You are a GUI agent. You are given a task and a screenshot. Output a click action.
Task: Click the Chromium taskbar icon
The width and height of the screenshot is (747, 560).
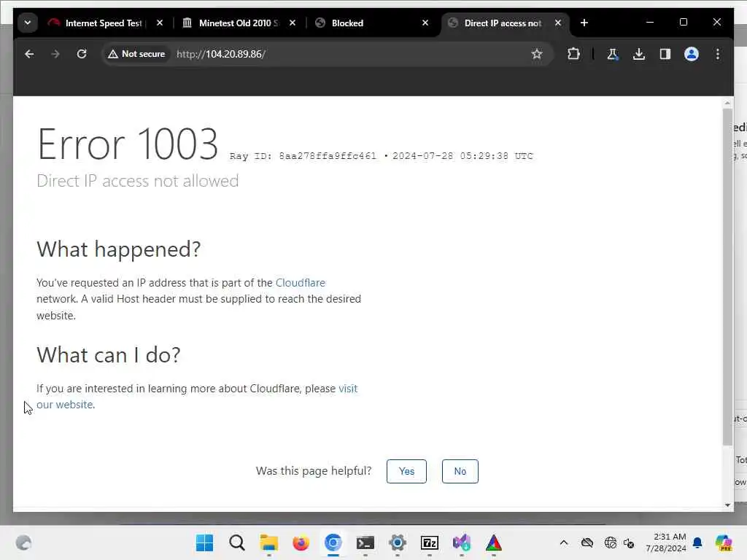(x=333, y=542)
